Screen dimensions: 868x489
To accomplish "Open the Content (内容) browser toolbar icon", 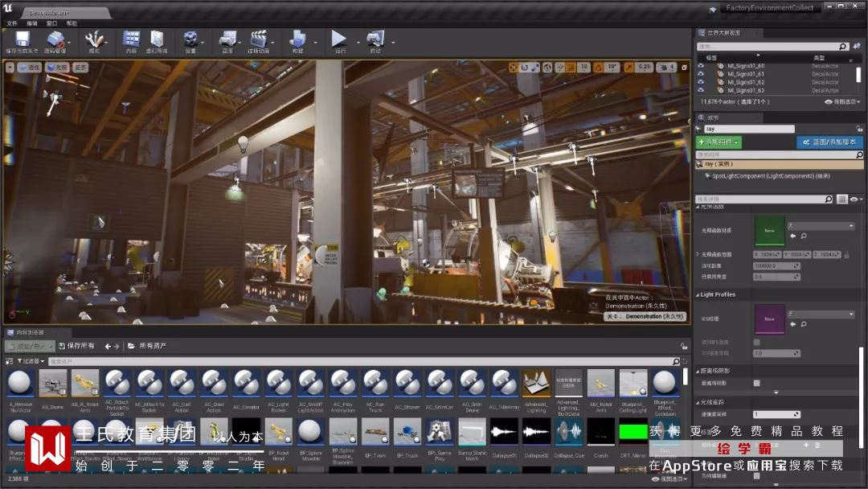I will (x=131, y=39).
